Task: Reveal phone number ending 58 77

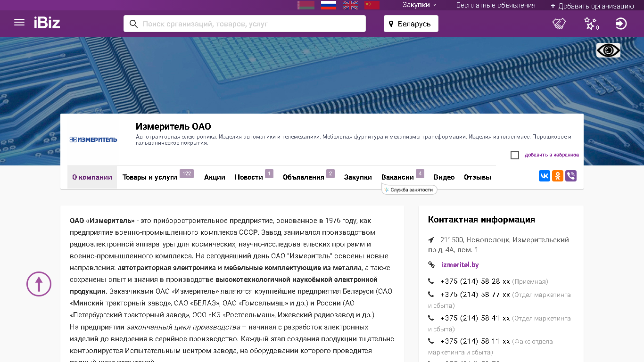Action: click(475, 295)
